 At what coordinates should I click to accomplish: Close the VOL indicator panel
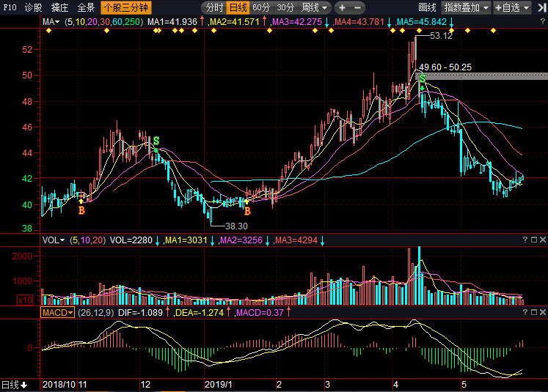(x=543, y=240)
